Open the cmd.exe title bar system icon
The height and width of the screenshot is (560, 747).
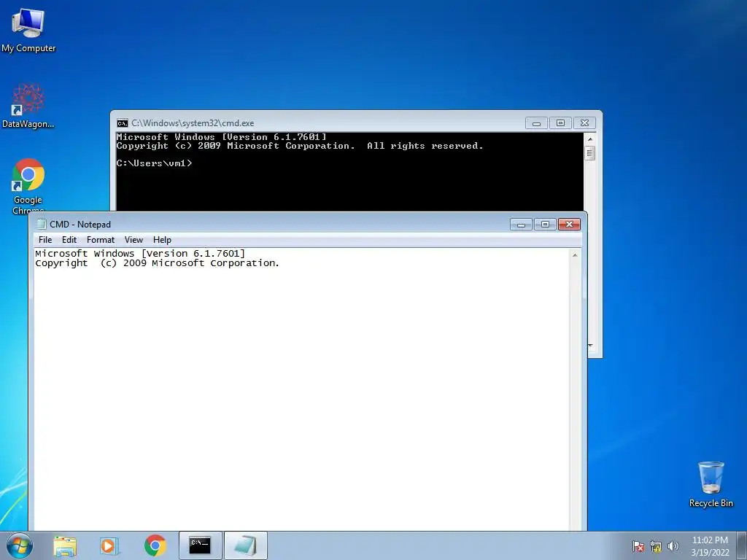pyautogui.click(x=123, y=123)
